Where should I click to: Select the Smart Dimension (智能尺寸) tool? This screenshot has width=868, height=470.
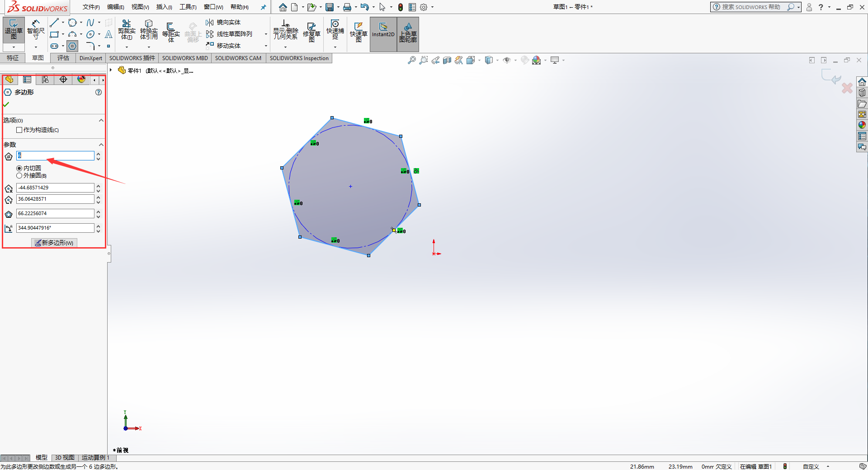click(x=36, y=29)
